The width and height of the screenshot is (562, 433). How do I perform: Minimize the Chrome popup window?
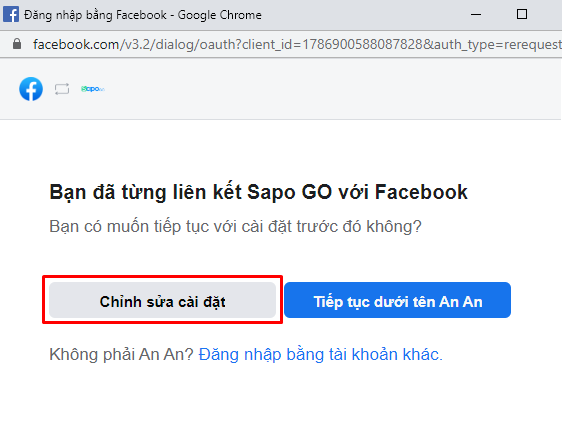tap(476, 15)
